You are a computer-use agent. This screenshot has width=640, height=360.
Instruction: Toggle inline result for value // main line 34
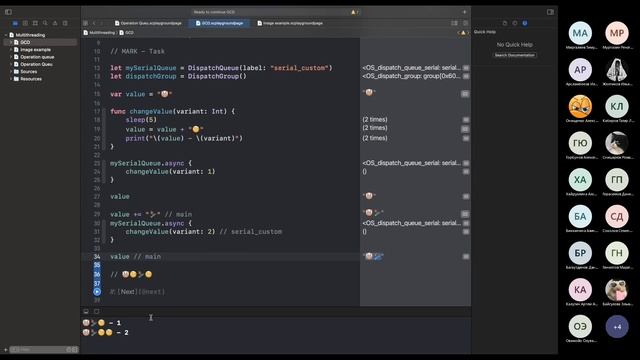click(x=466, y=256)
